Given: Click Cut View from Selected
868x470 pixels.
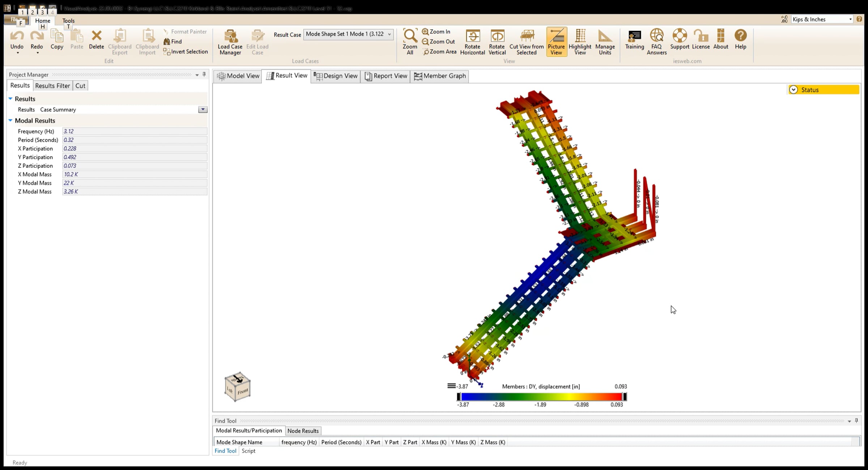Looking at the screenshot, I should click(527, 37).
